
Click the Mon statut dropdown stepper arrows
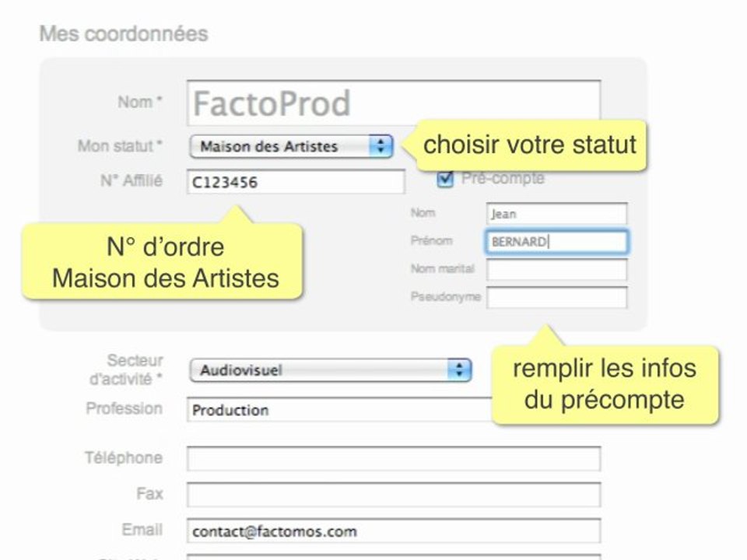[x=381, y=146]
